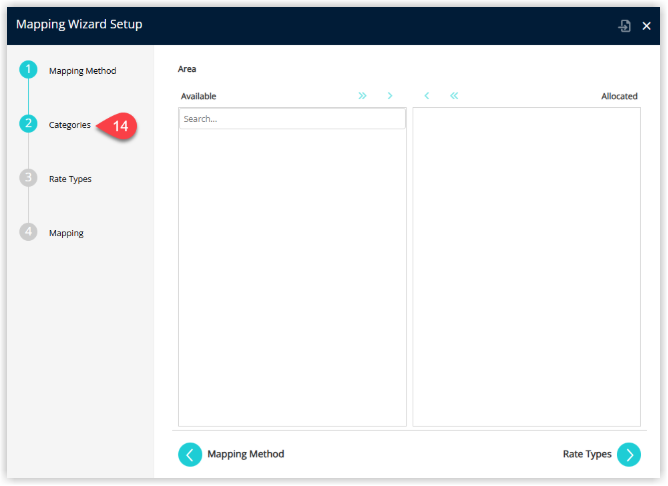Click the Mapping Method text at the bottom

click(245, 454)
